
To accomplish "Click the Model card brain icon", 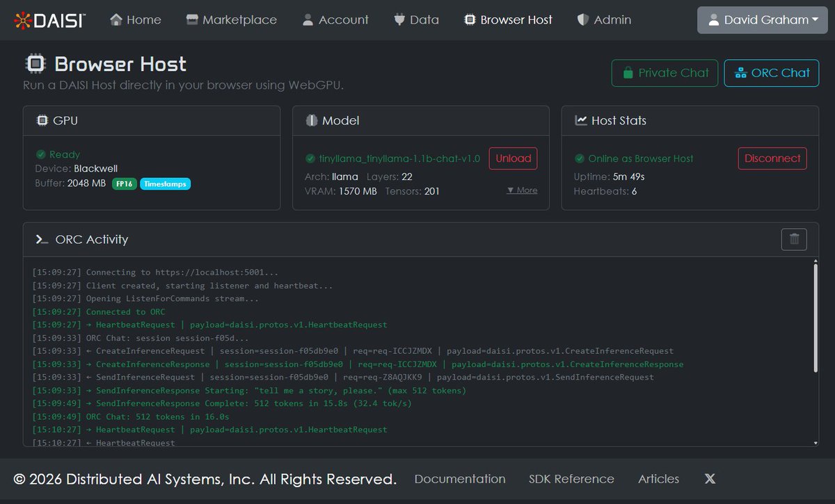I will click(311, 120).
